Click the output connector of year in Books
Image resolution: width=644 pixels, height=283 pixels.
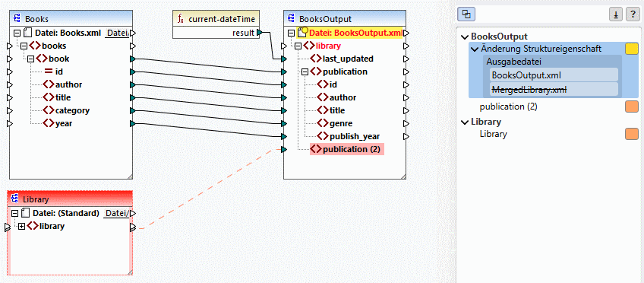click(133, 123)
